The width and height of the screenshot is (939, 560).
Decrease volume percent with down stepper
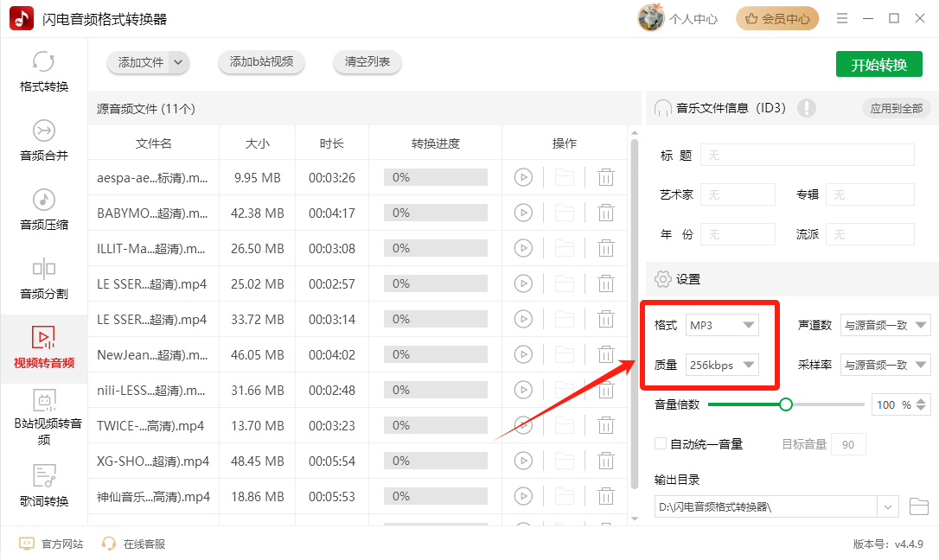[921, 410]
